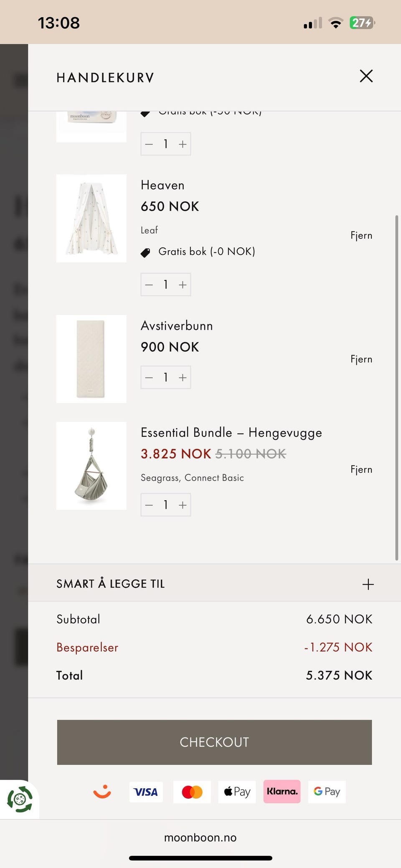This screenshot has width=401, height=868.
Task: Decrease Avstiverbunn quantity with minus
Action: tap(149, 377)
